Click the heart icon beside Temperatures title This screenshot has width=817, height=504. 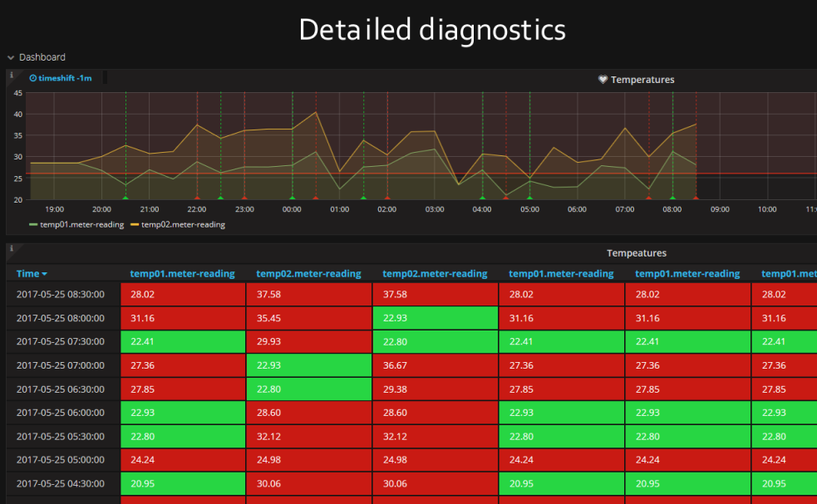pyautogui.click(x=603, y=80)
